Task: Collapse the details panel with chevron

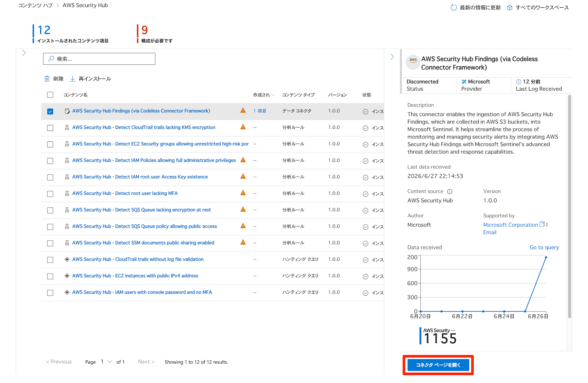Action: [x=392, y=57]
